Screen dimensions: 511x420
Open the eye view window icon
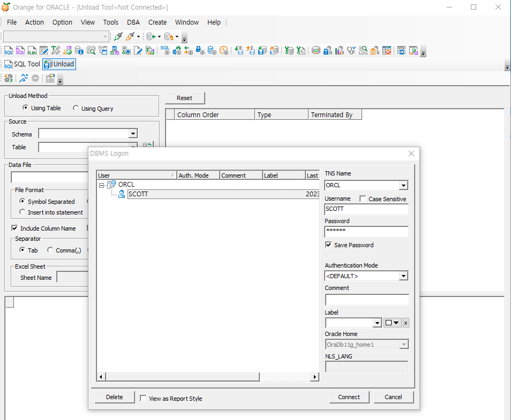(x=402, y=50)
